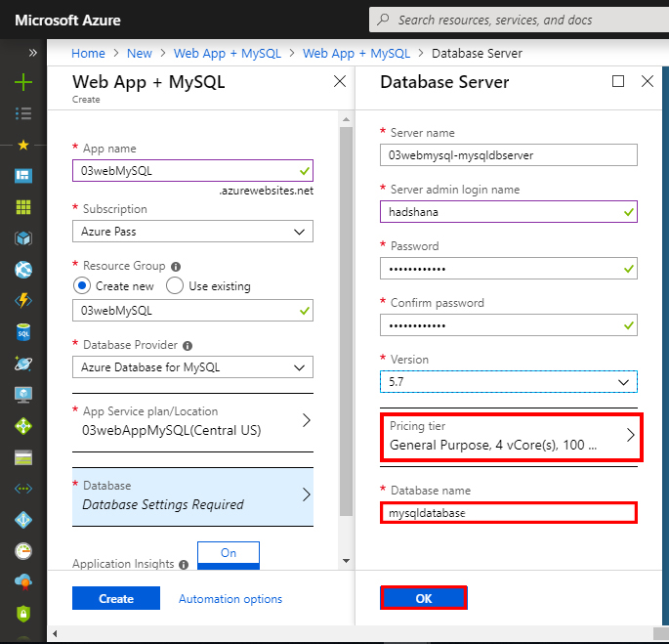Open first Web App + MySQL breadcrumb
The width and height of the screenshot is (669, 644).
228,54
